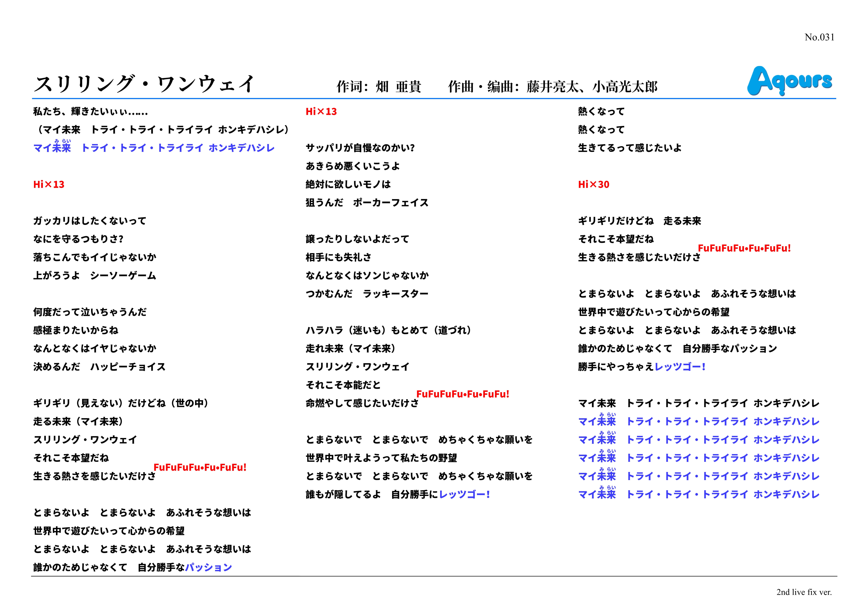Click the red Hi×30 call text
The image size is (868, 614).
pos(593,185)
